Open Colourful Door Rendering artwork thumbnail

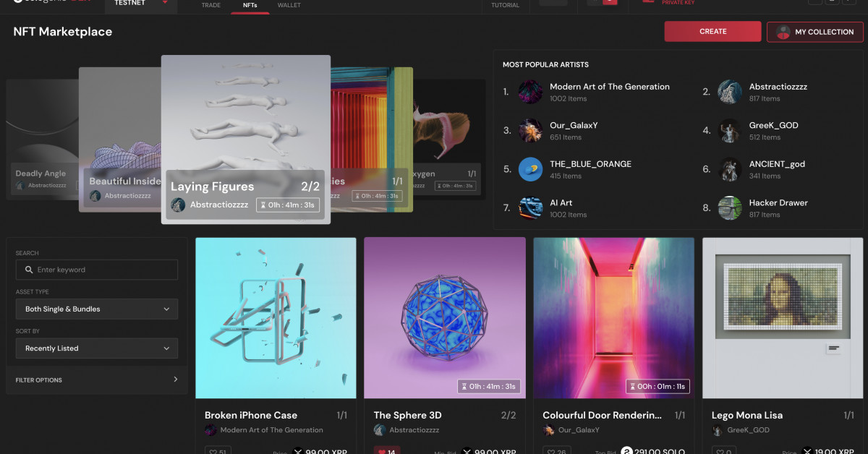[614, 318]
